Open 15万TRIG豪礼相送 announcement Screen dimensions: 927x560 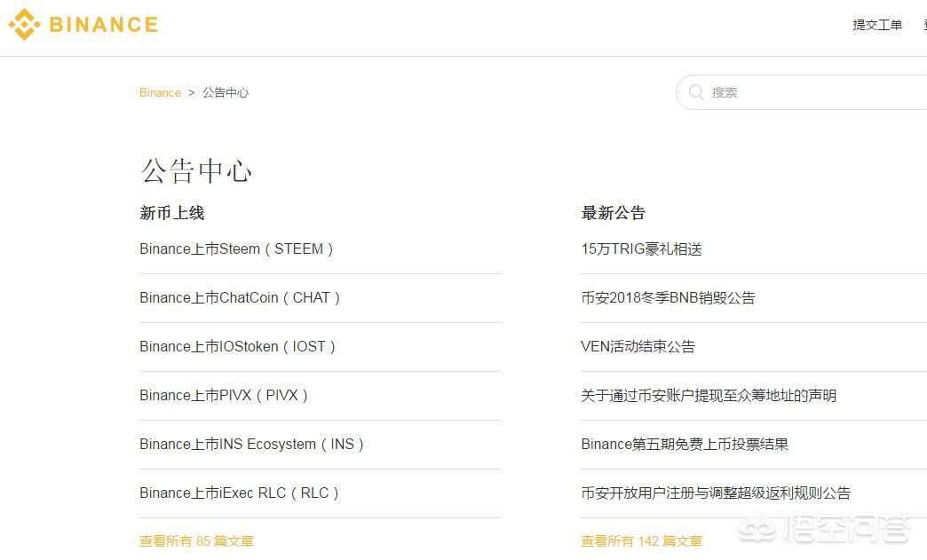click(x=641, y=249)
